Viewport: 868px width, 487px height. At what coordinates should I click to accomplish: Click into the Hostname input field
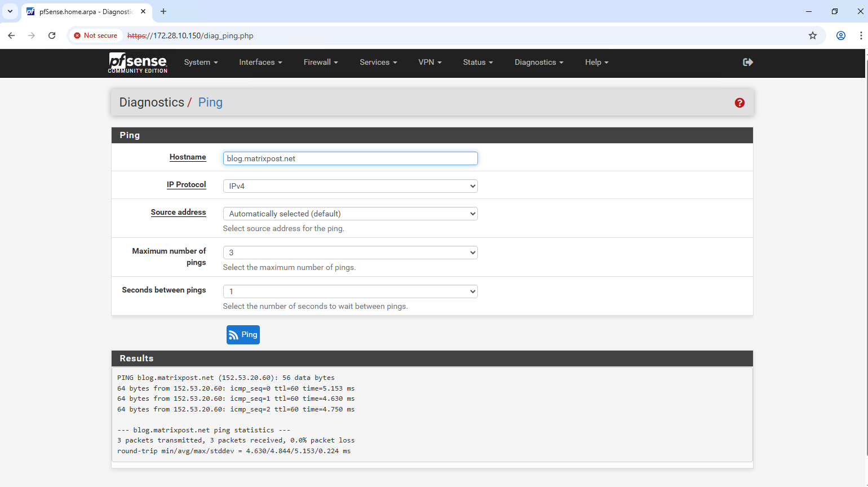pyautogui.click(x=350, y=158)
